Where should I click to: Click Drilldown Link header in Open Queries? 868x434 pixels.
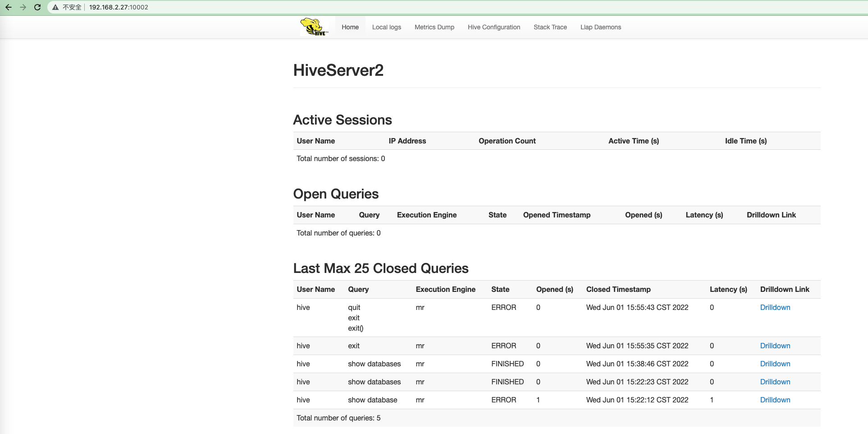(771, 215)
